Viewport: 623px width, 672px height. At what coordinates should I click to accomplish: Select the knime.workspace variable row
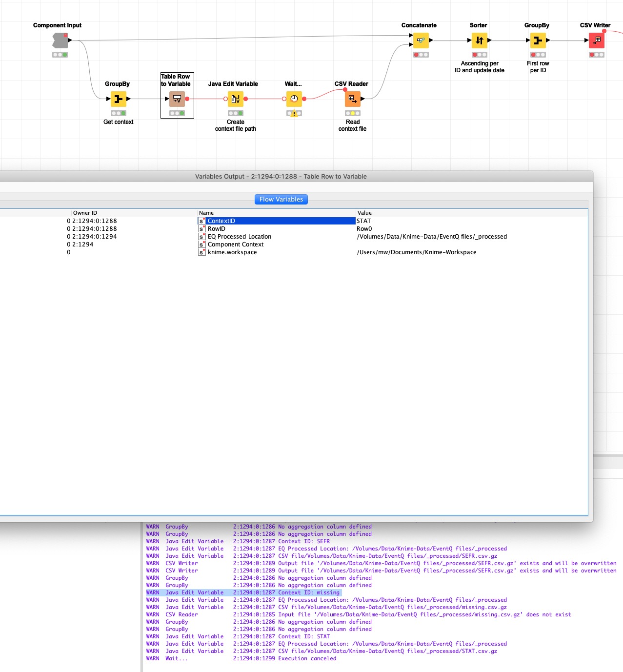tap(232, 252)
